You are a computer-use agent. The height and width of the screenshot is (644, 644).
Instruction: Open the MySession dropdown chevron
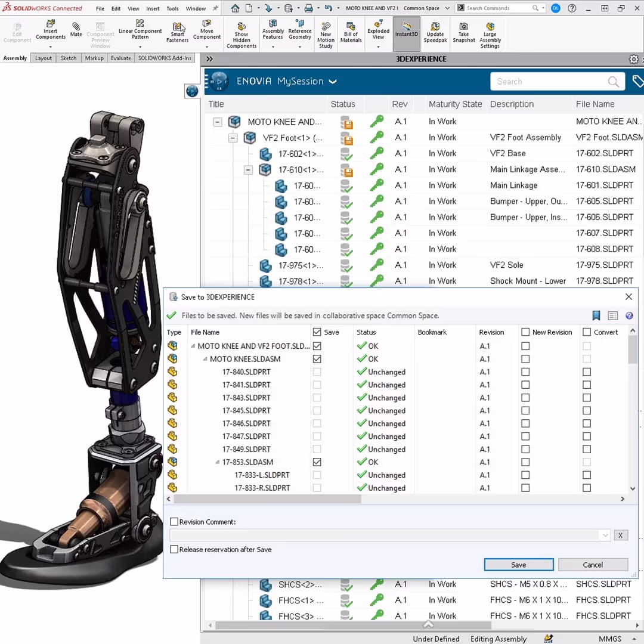[x=333, y=81]
